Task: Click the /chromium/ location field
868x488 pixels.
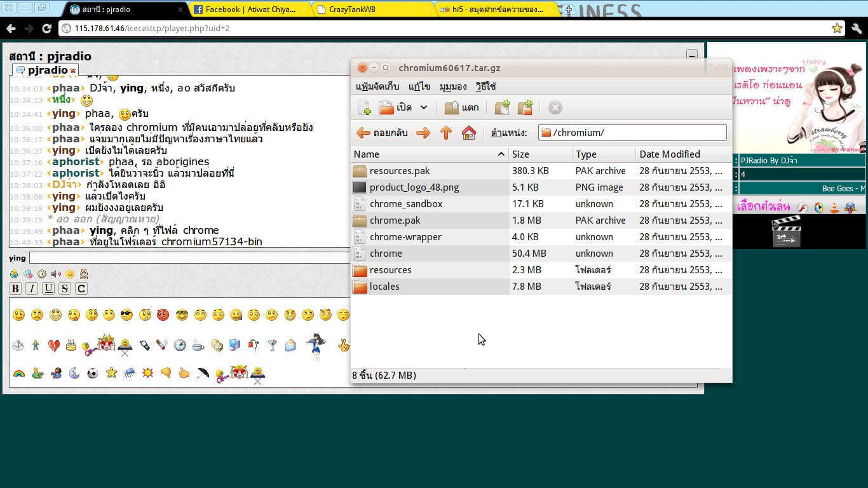Action: click(632, 132)
